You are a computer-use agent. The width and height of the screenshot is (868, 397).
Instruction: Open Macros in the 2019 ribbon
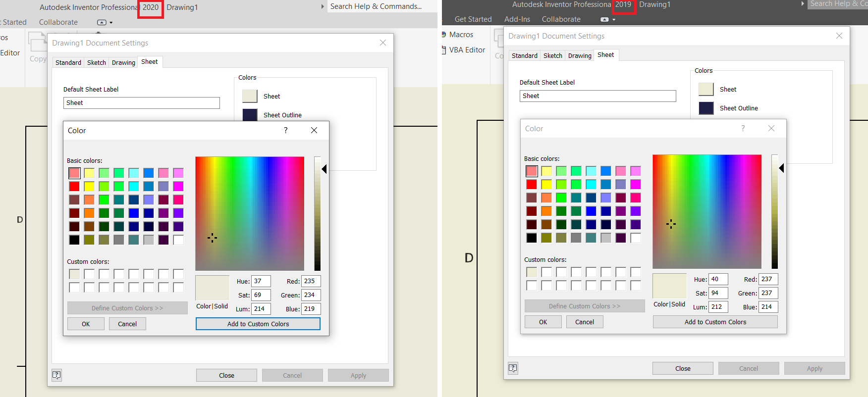coord(461,35)
